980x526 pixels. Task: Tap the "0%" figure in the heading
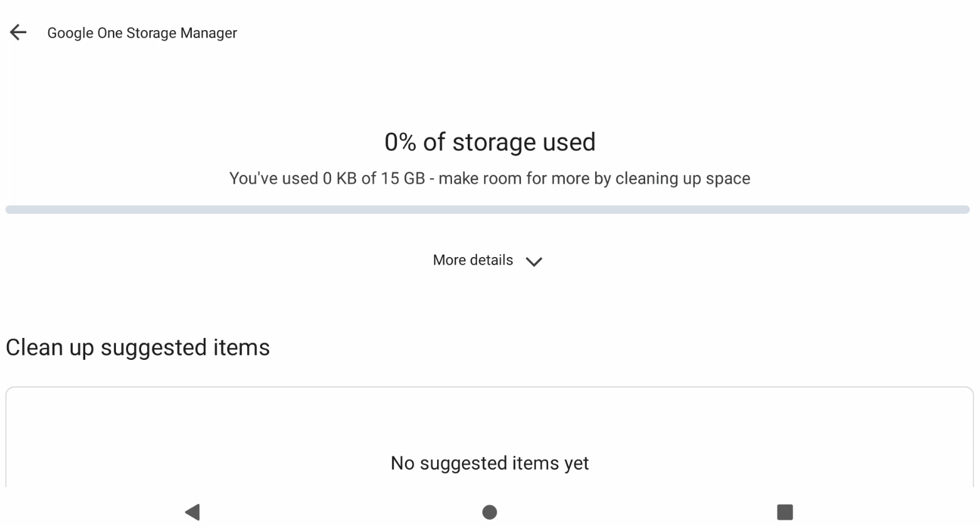pyautogui.click(x=400, y=142)
